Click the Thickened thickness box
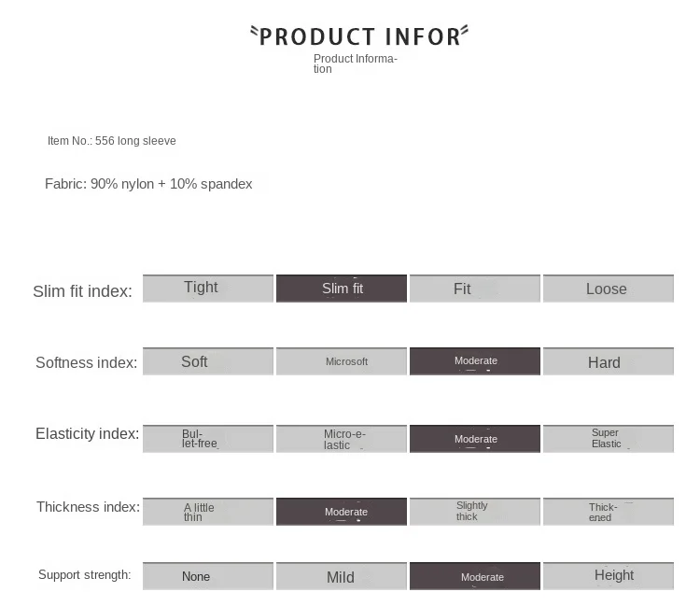 [609, 512]
